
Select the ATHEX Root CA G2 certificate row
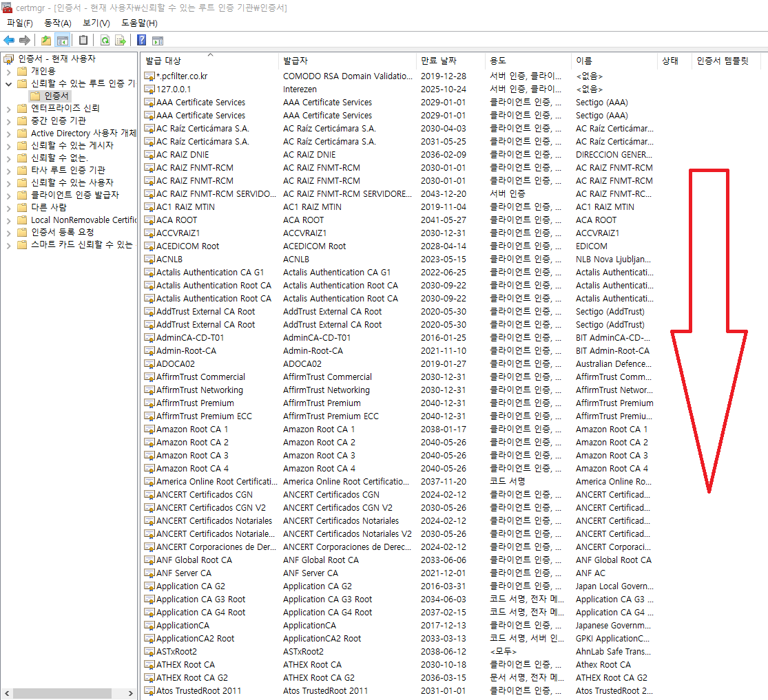pyautogui.click(x=399, y=678)
